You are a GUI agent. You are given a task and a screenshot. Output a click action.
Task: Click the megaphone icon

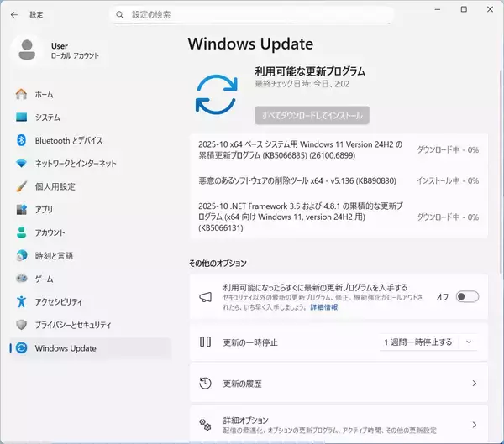206,297
